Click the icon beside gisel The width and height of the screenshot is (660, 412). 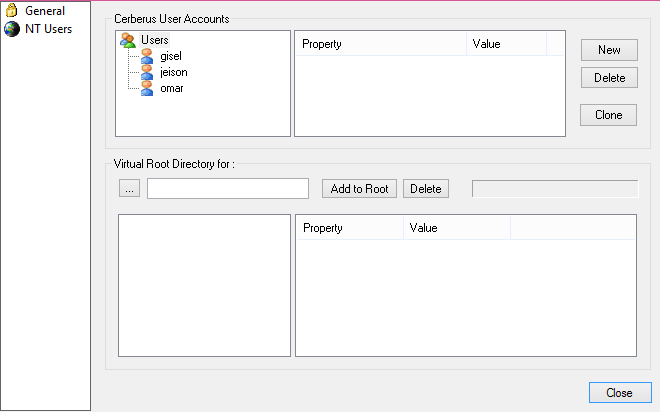coord(147,56)
